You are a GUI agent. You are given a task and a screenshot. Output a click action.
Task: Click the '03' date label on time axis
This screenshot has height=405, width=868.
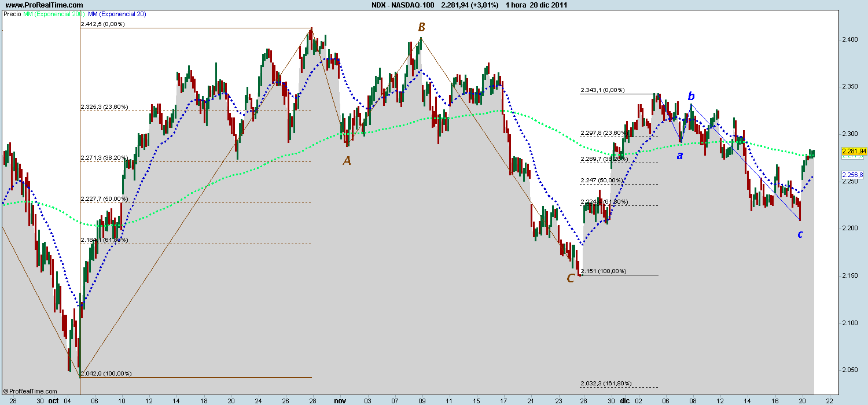point(367,400)
